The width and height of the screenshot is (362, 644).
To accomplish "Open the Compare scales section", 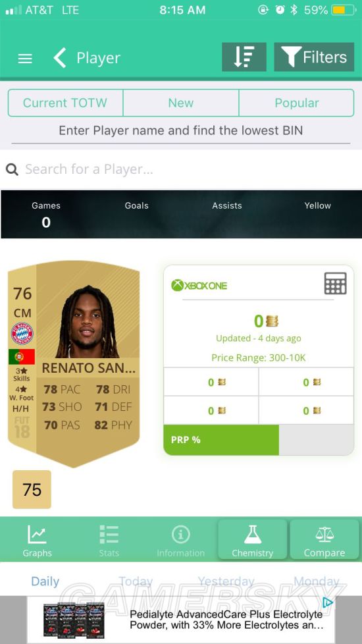I will pos(324,540).
